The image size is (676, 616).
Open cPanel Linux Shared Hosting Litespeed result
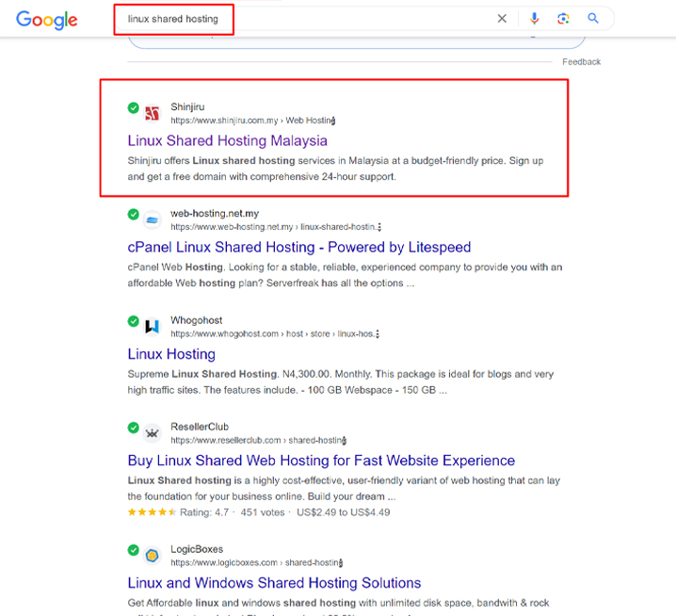pos(299,247)
